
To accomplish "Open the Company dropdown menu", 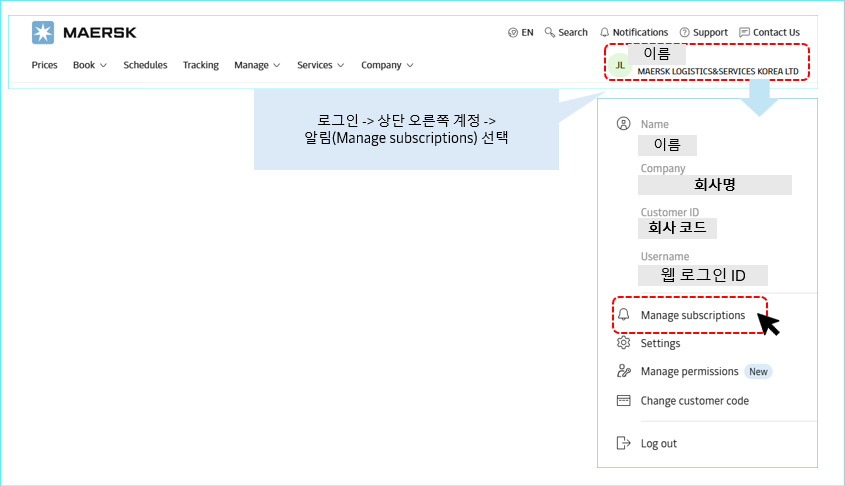I will click(387, 65).
